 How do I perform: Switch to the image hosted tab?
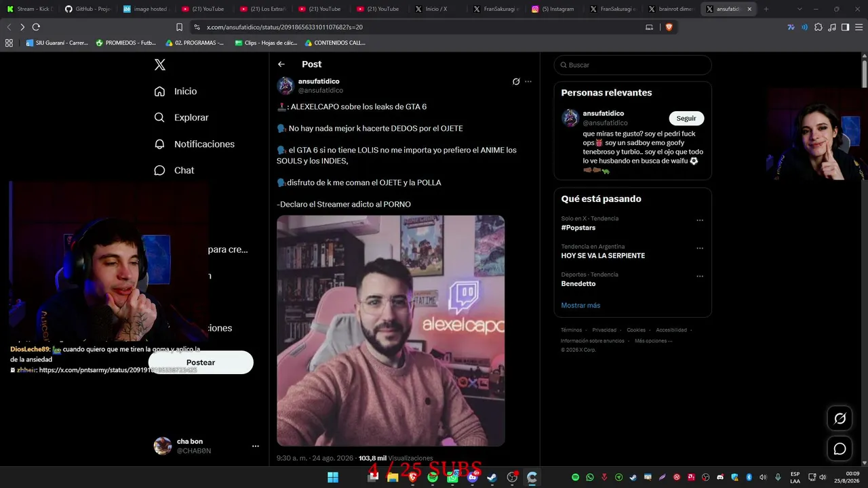pyautogui.click(x=147, y=9)
